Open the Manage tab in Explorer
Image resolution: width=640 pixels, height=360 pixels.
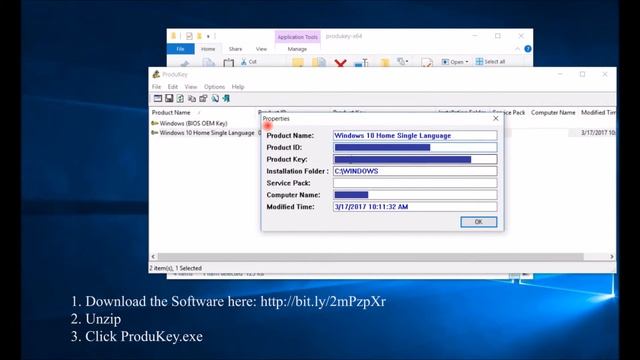297,49
